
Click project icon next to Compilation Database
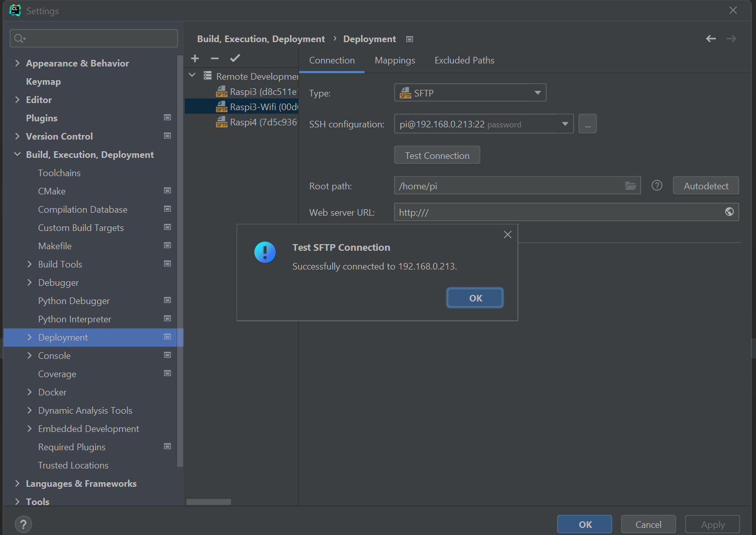[167, 209]
